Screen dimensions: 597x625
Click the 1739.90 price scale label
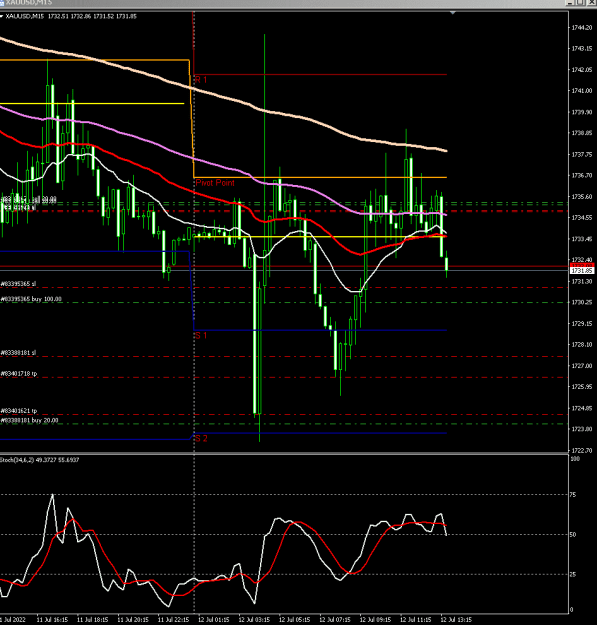[x=581, y=112]
